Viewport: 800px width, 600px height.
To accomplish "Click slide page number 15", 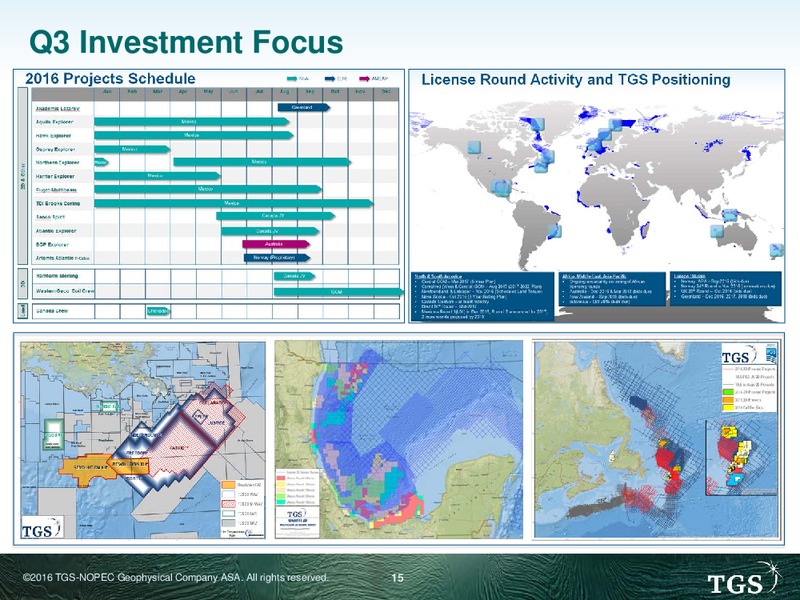I will point(397,578).
